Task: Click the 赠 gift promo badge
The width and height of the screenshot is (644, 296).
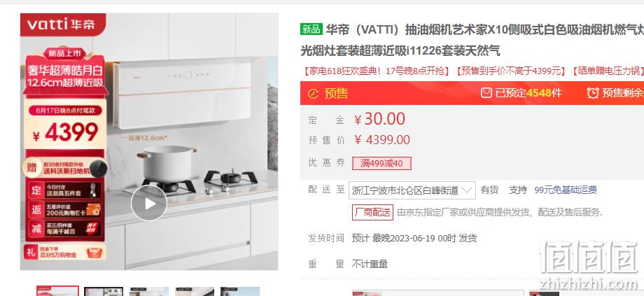Action: (x=32, y=168)
